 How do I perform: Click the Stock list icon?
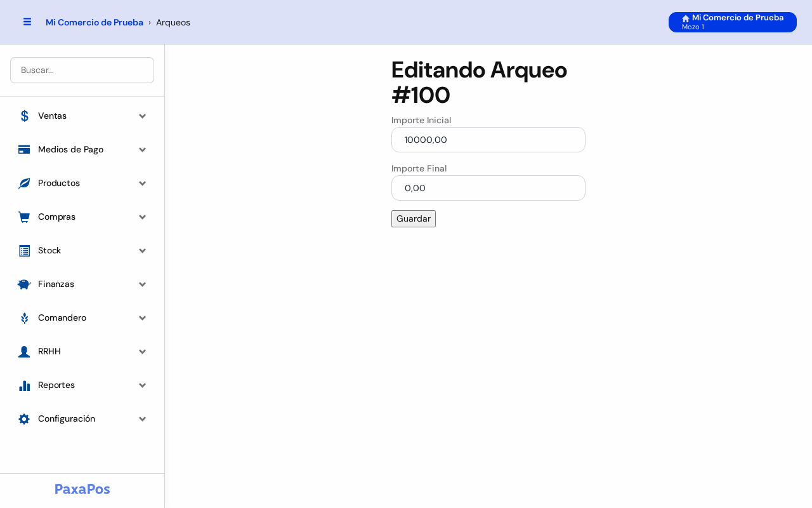[x=24, y=250]
